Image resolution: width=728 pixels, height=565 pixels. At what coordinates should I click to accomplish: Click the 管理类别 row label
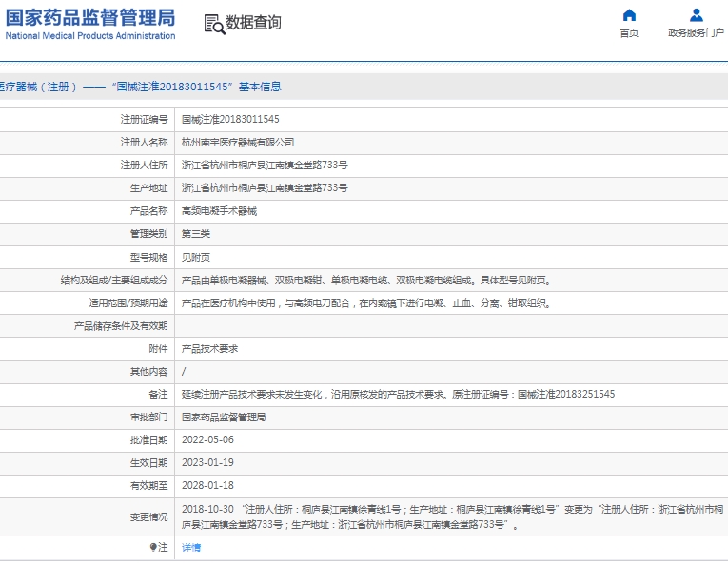(148, 234)
